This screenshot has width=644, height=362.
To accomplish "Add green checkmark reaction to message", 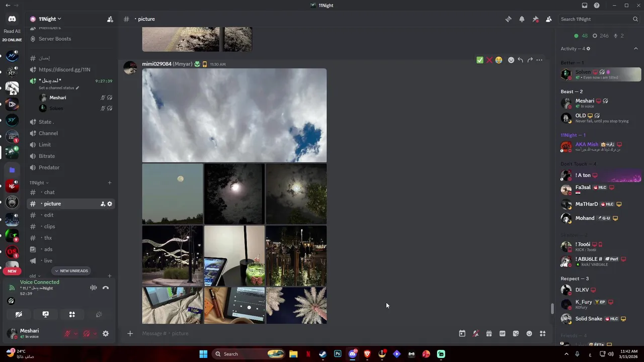I will click(480, 60).
